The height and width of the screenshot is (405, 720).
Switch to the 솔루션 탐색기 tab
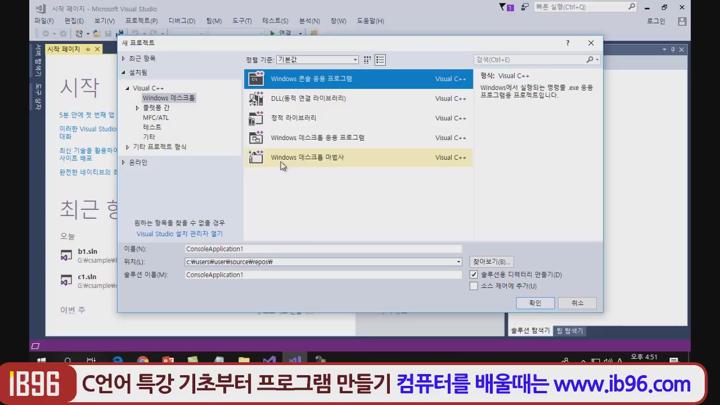pyautogui.click(x=530, y=331)
